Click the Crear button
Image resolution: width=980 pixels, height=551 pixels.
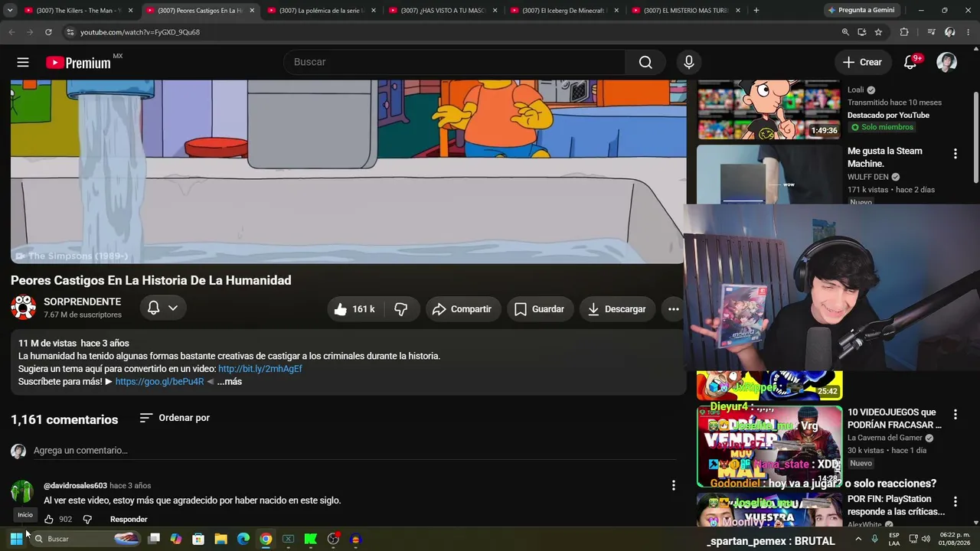pos(862,63)
